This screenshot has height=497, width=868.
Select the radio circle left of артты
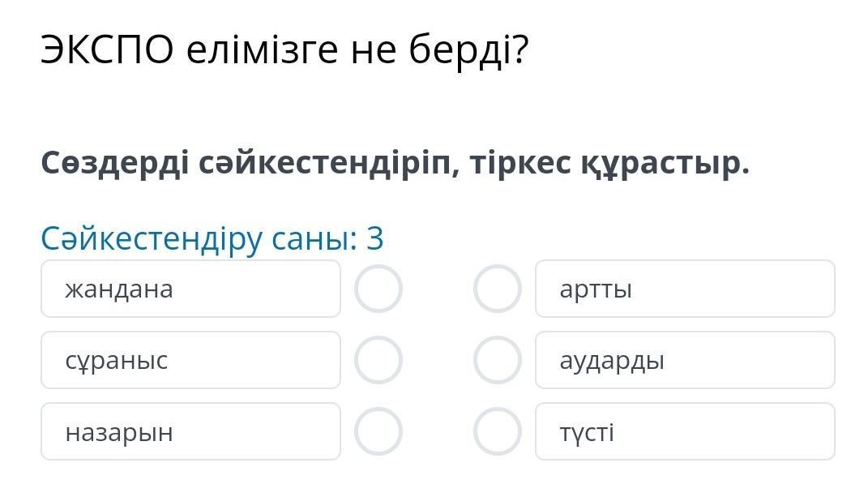tap(497, 289)
